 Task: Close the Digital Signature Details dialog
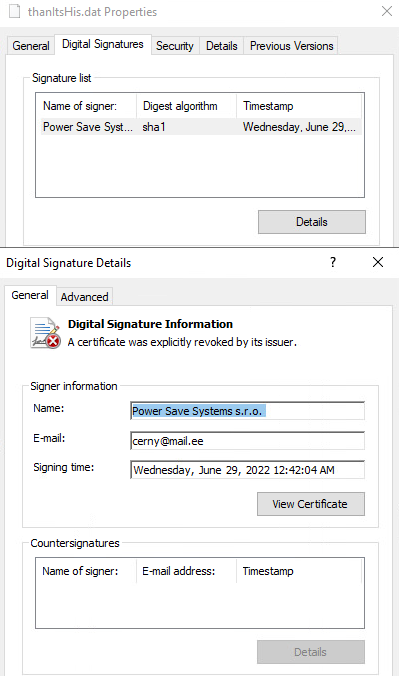click(378, 262)
